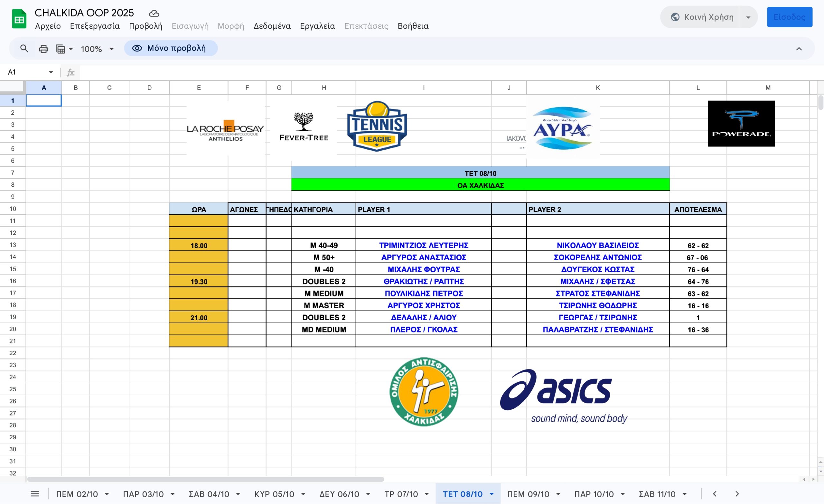The width and height of the screenshot is (824, 504).
Task: Click the print icon
Action: (x=43, y=49)
